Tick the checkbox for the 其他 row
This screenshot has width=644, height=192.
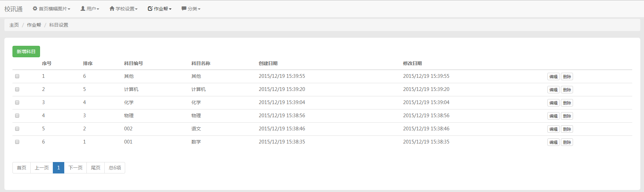pos(17,76)
